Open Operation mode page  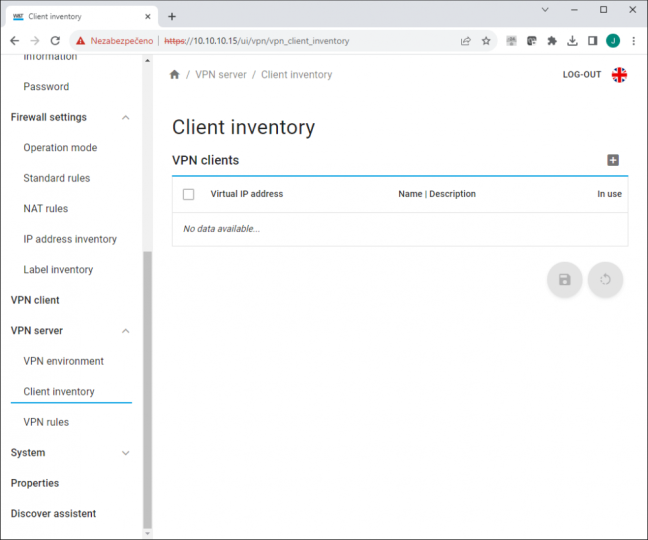[x=60, y=147]
